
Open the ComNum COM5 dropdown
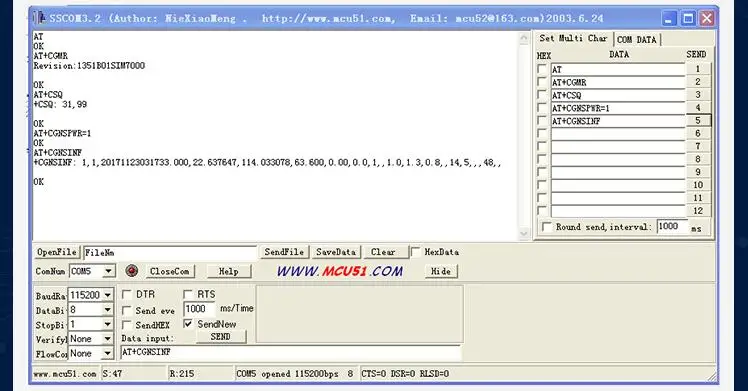[109, 271]
